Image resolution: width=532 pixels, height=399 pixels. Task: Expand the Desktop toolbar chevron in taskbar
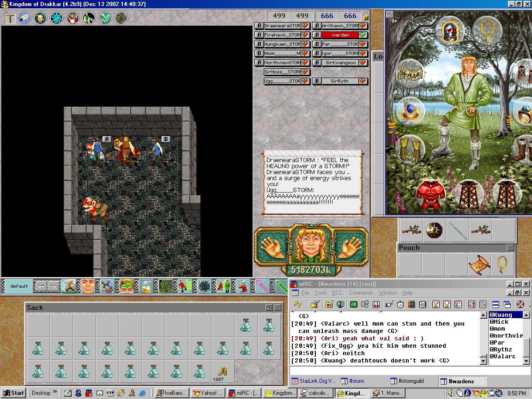coord(55,393)
